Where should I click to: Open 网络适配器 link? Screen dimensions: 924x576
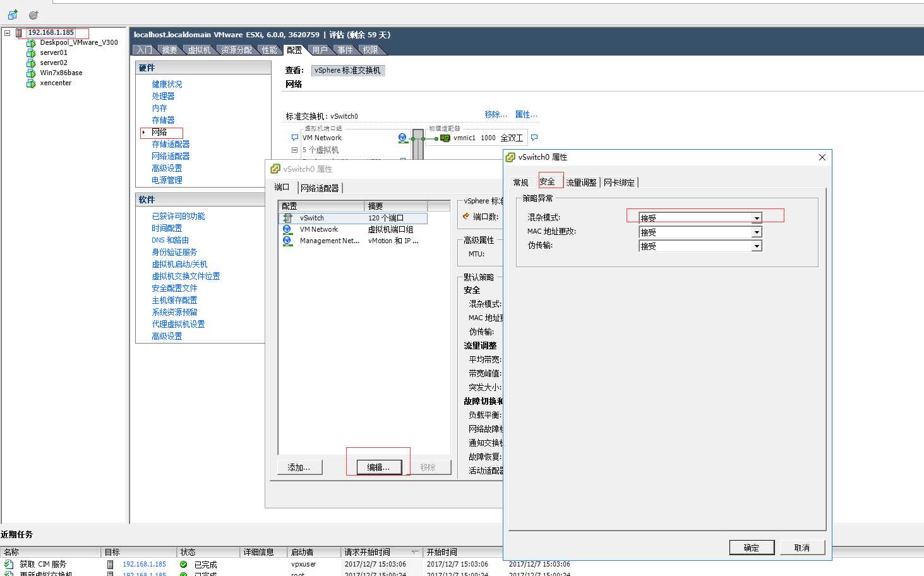tap(171, 156)
